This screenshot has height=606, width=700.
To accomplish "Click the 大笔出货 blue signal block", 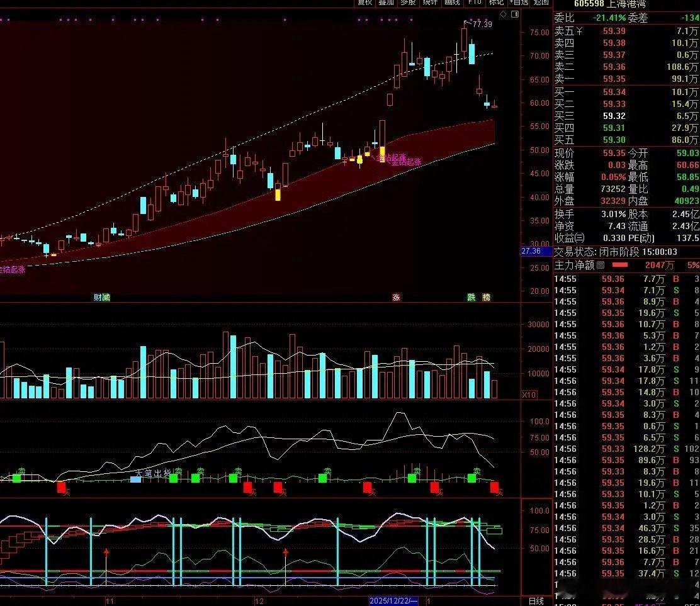I will (135, 479).
